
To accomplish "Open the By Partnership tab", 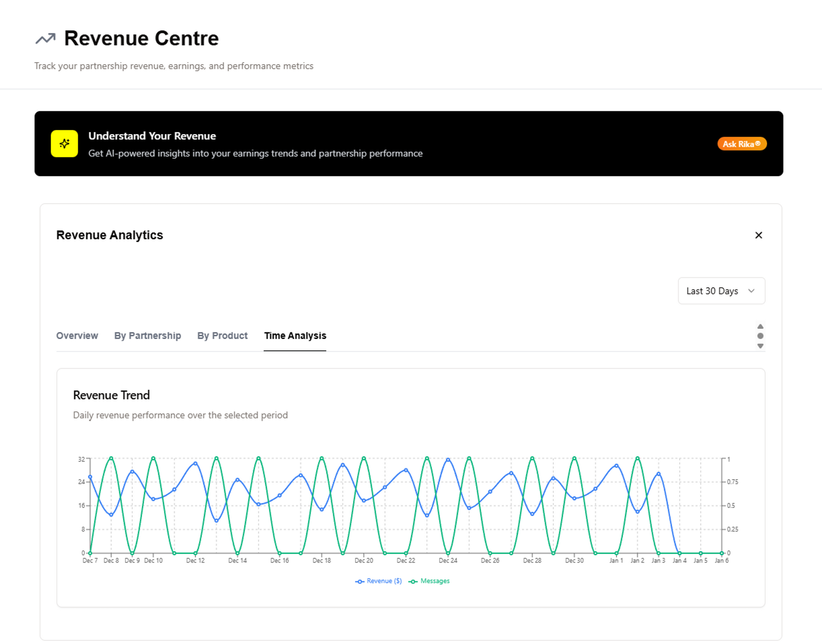I will point(147,336).
